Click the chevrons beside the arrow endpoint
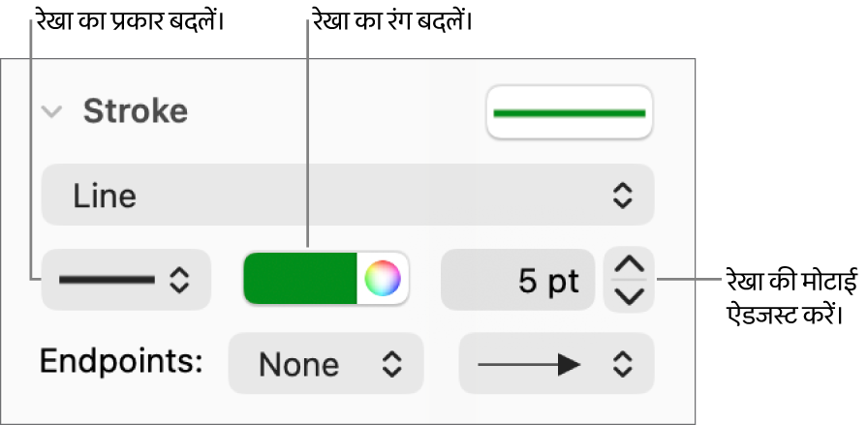The width and height of the screenshot is (868, 425). (x=622, y=364)
